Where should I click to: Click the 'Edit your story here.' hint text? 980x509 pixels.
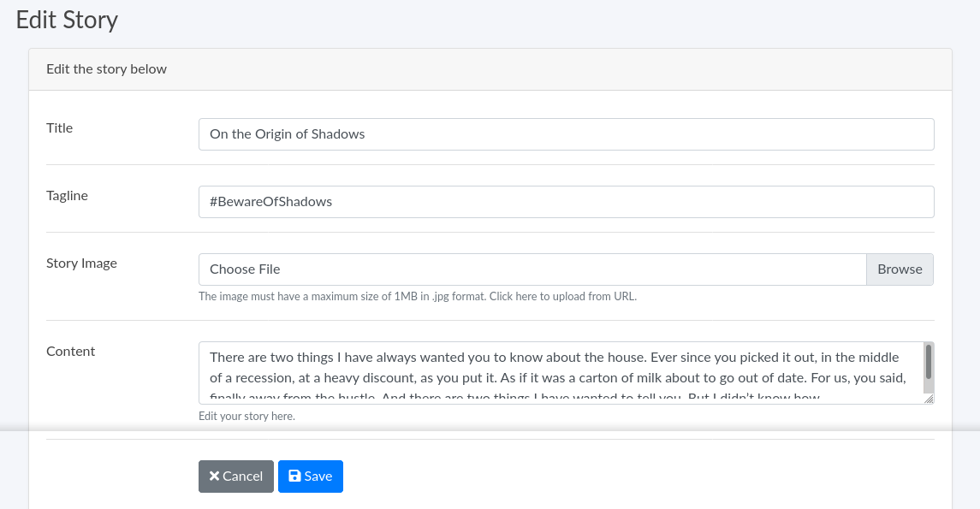[246, 417]
